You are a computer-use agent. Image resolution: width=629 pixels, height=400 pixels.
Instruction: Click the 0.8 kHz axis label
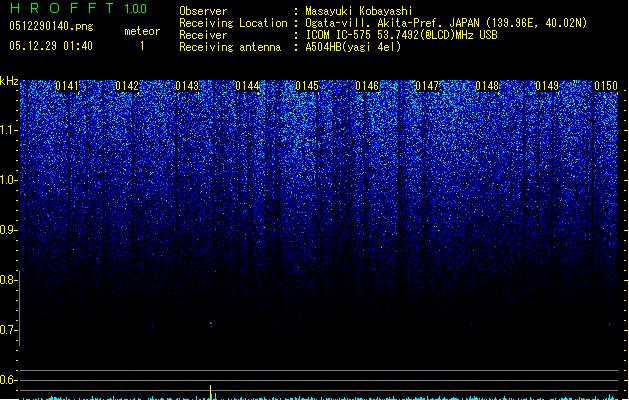tap(9, 280)
